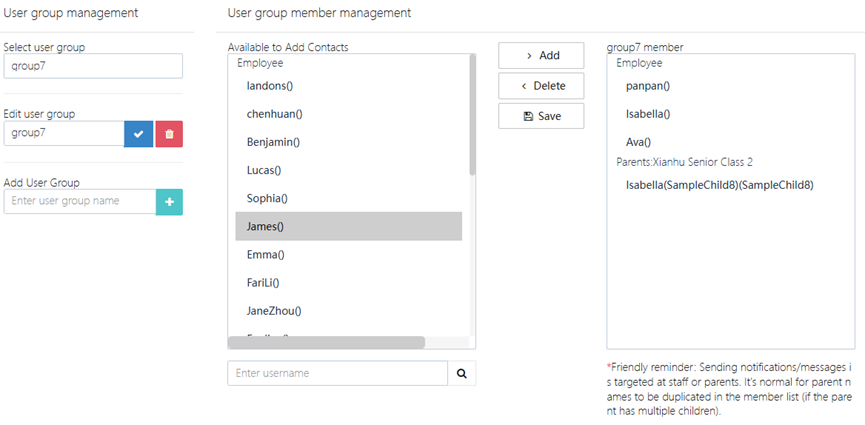The width and height of the screenshot is (865, 425).
Task: Select Benjamin() in the contact list
Action: tap(274, 142)
